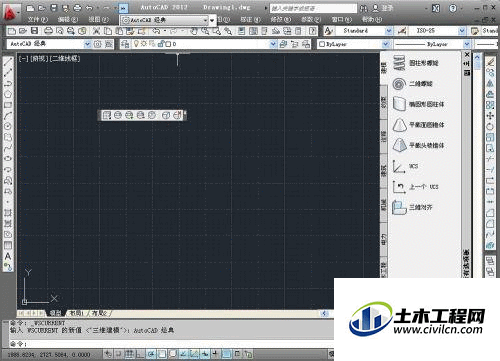The width and height of the screenshot is (500, 361).
Task: Click the 圆柱形螺旋 helix palette tool
Action: coord(416,63)
